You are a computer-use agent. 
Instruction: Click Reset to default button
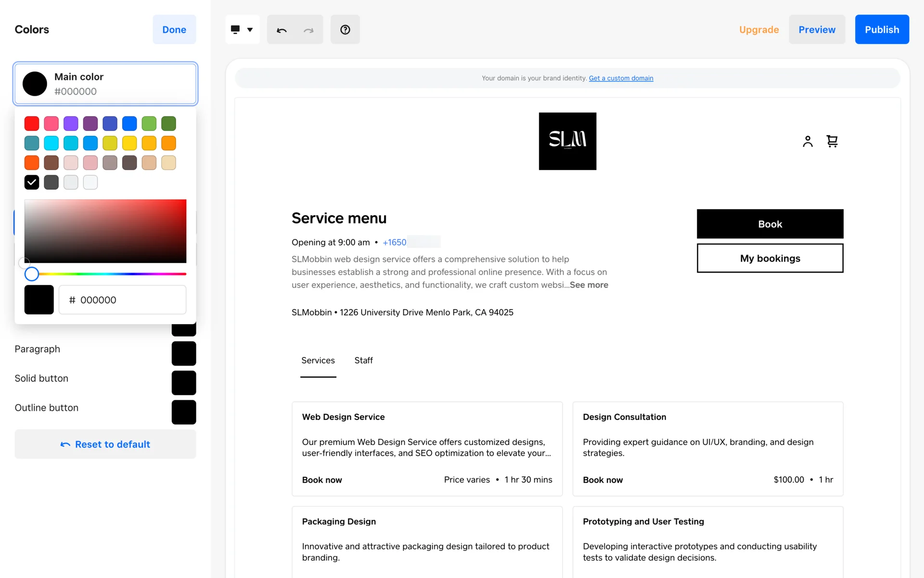pyautogui.click(x=105, y=444)
